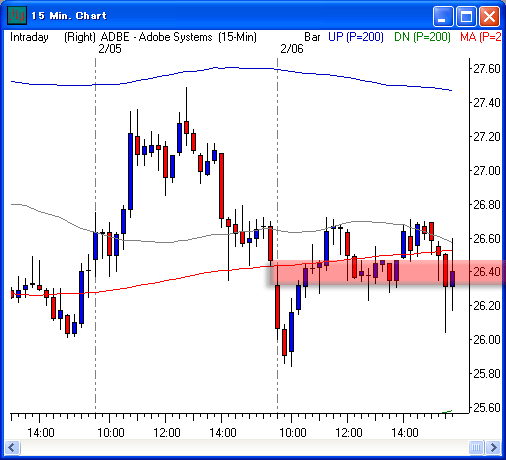
Task: Click the Bar chart type label
Action: tap(312, 37)
